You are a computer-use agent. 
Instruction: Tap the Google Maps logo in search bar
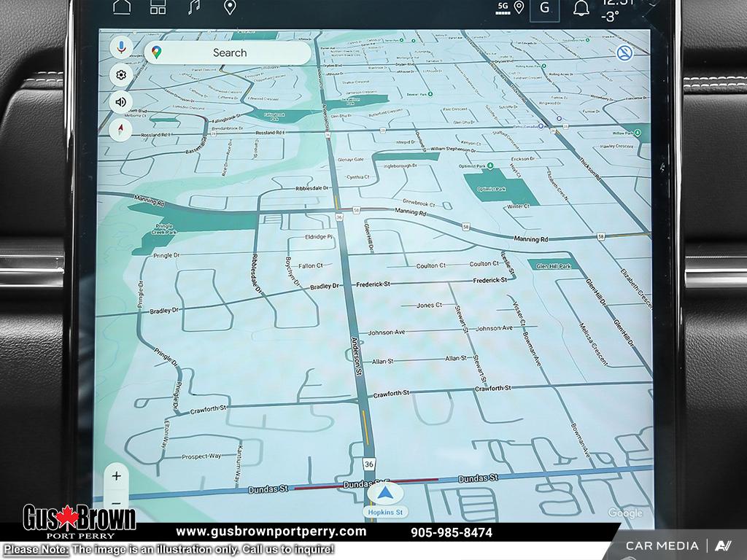157,52
